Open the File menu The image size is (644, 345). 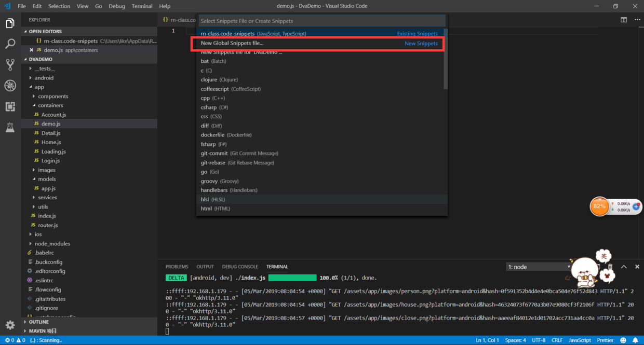point(22,6)
